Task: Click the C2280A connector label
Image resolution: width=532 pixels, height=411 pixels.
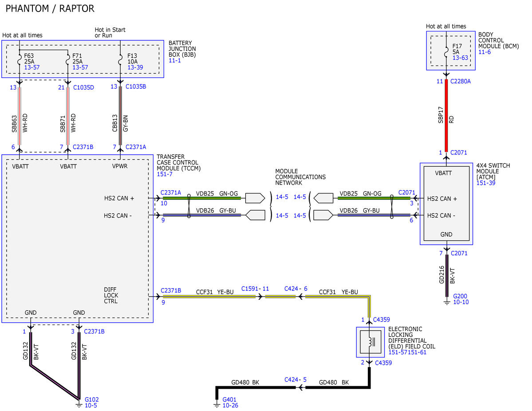Action: coord(461,82)
